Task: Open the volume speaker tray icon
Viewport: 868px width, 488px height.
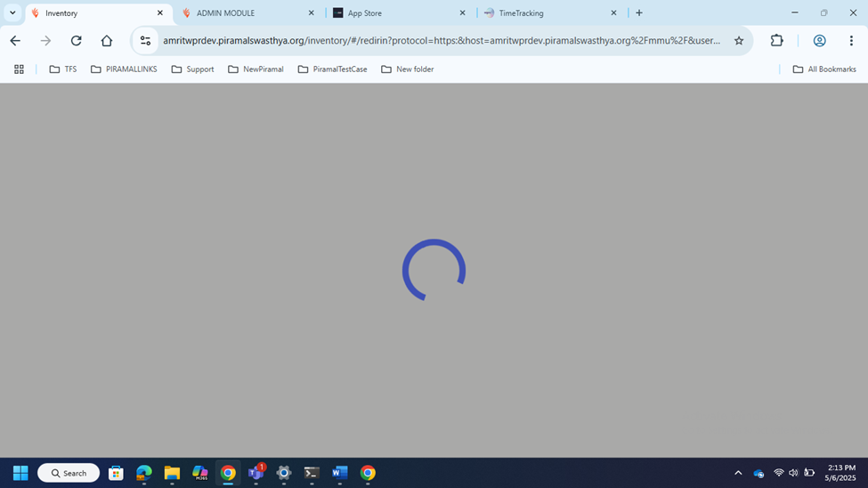Action: [793, 473]
